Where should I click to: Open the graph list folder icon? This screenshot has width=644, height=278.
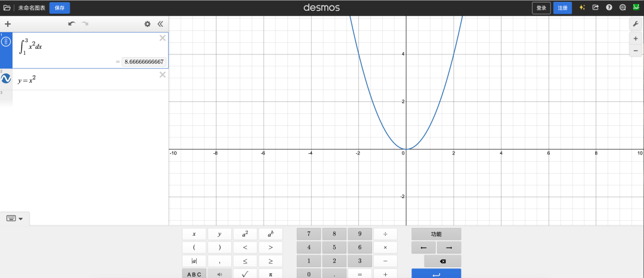pos(7,8)
